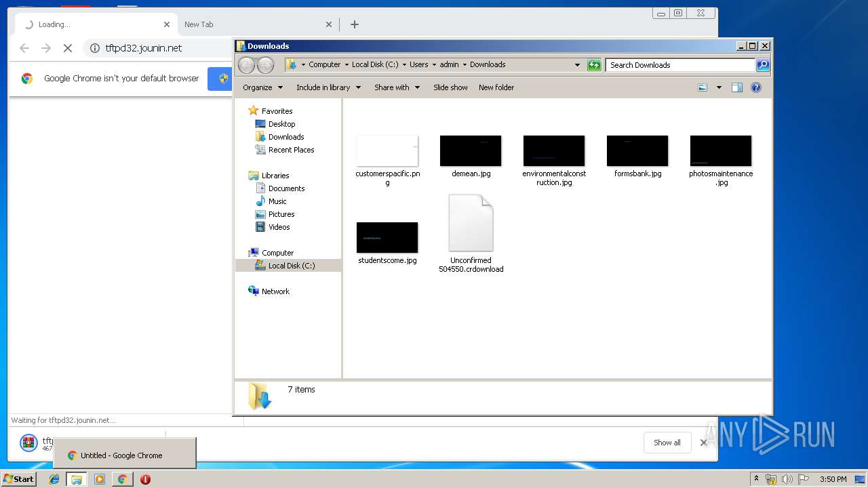The height and width of the screenshot is (488, 868).
Task: Select environmentalconstruction.jpg thumbnail
Action: pos(554,150)
